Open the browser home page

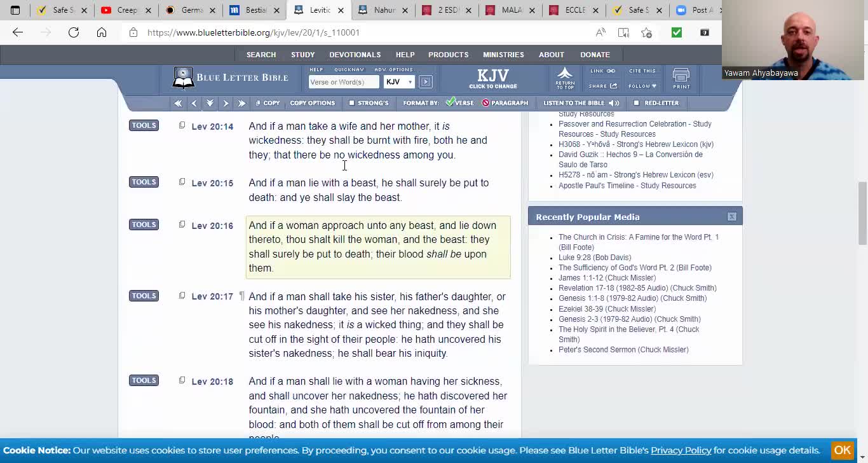tap(102, 32)
